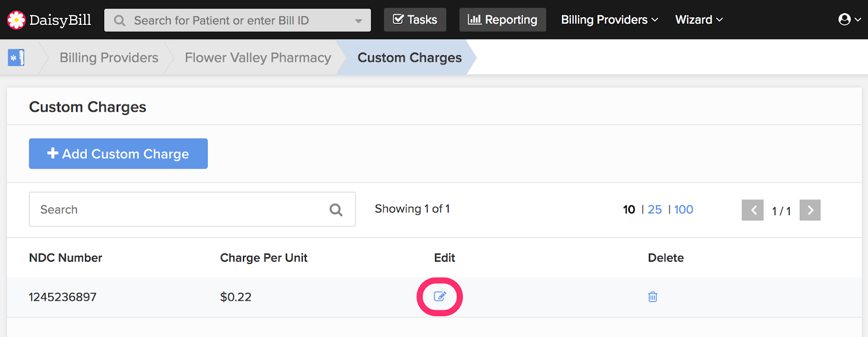Open the user account menu icon
868x337 pixels.
[x=845, y=20]
